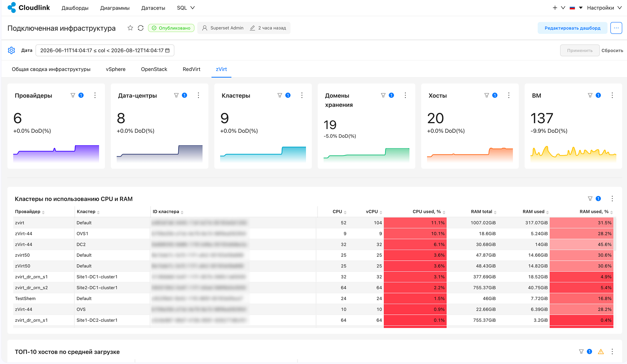Switch to the vSphere tab
Image resolution: width=627 pixels, height=364 pixels.
coord(116,69)
